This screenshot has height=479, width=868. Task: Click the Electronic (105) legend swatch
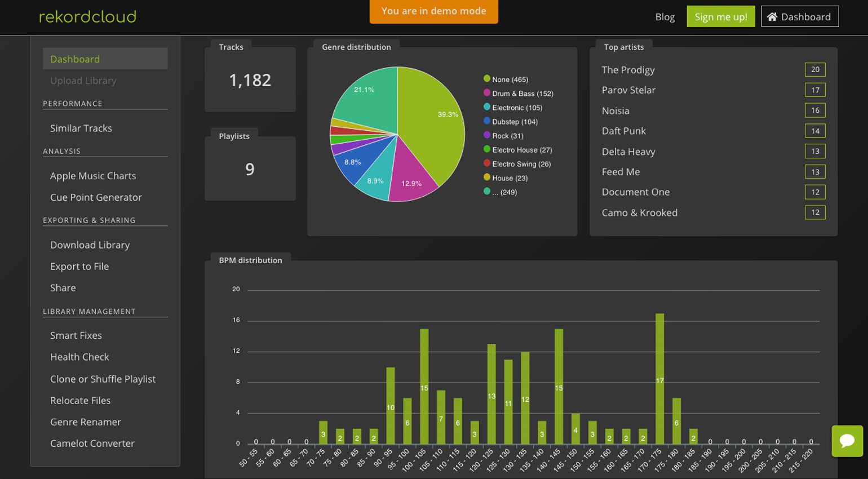(x=487, y=107)
